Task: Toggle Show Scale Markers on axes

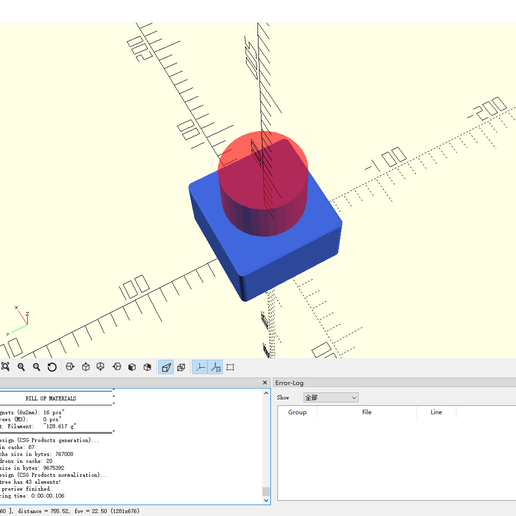Action: coord(215,367)
